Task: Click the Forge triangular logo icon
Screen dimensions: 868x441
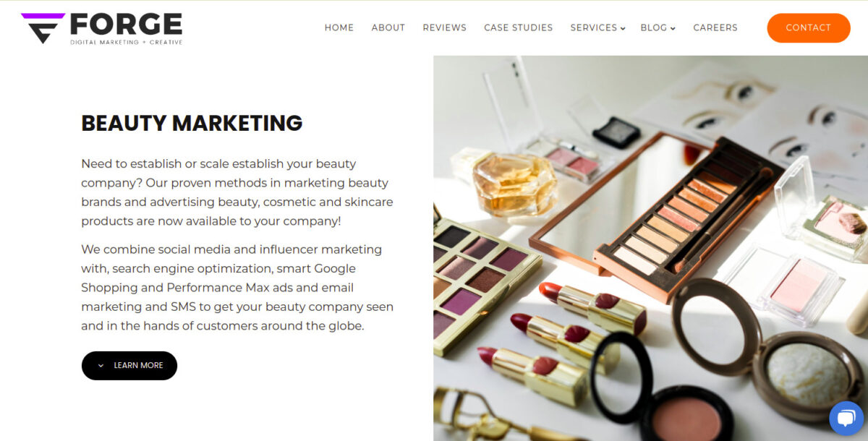Action: coord(43,28)
